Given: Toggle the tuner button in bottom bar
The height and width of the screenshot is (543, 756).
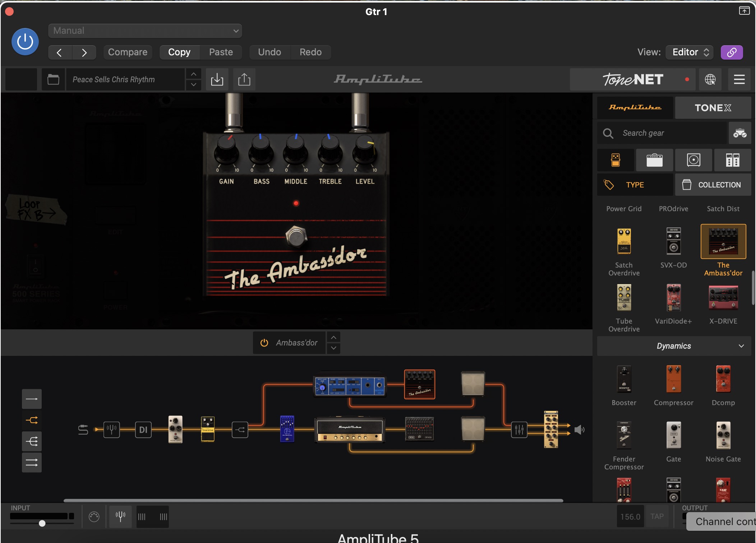Looking at the screenshot, I should pos(120,516).
